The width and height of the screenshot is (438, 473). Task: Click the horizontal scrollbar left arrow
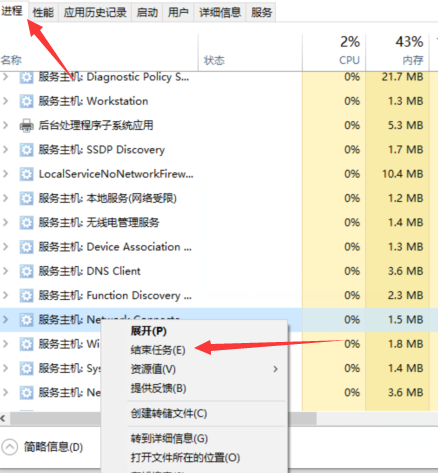(x=3, y=418)
